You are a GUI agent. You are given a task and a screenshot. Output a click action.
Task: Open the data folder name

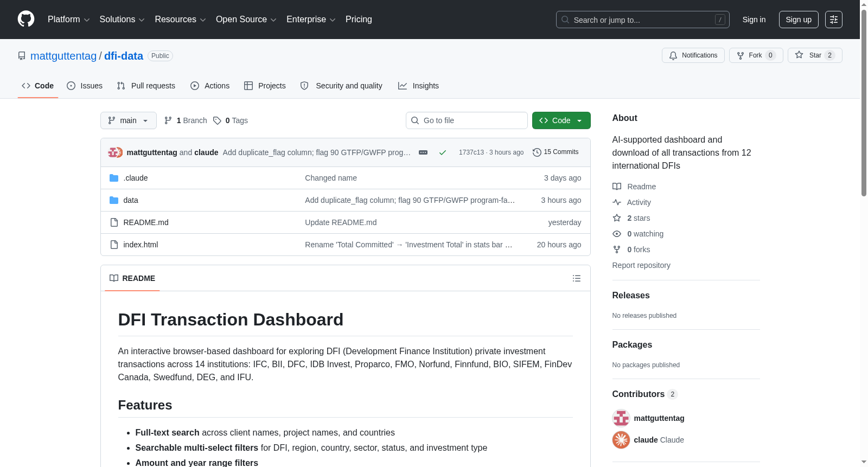pos(131,200)
